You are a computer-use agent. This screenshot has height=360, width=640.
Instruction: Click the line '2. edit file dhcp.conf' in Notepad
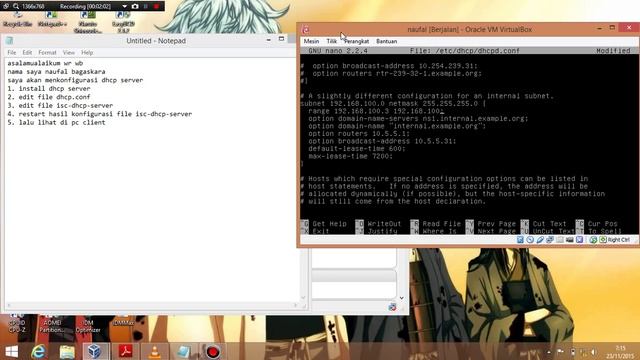[49, 97]
